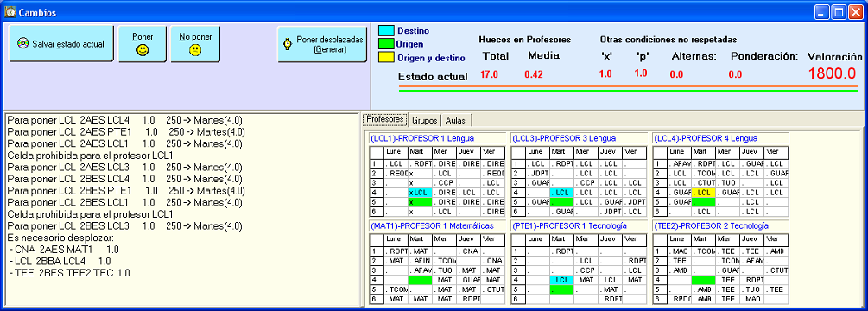Click the (LCL1)-PROFESOR 1 Lengua header
Image resolution: width=868 pixels, height=311 pixels.
coord(423,138)
